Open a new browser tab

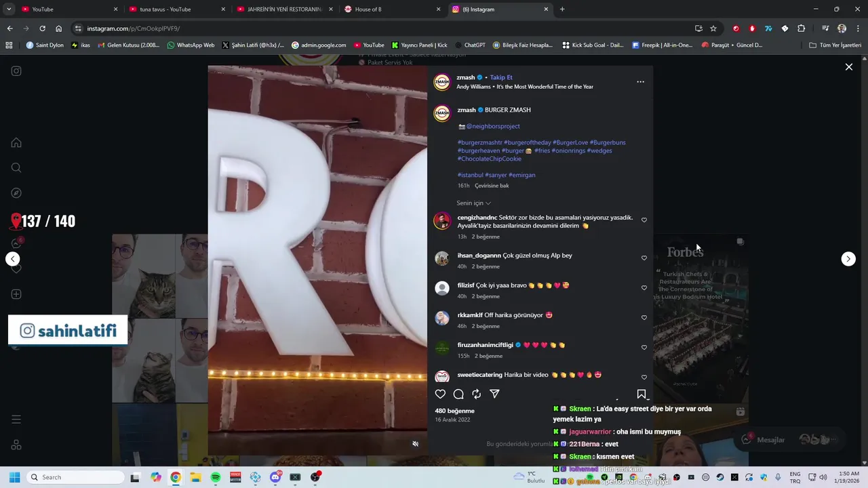pos(562,9)
